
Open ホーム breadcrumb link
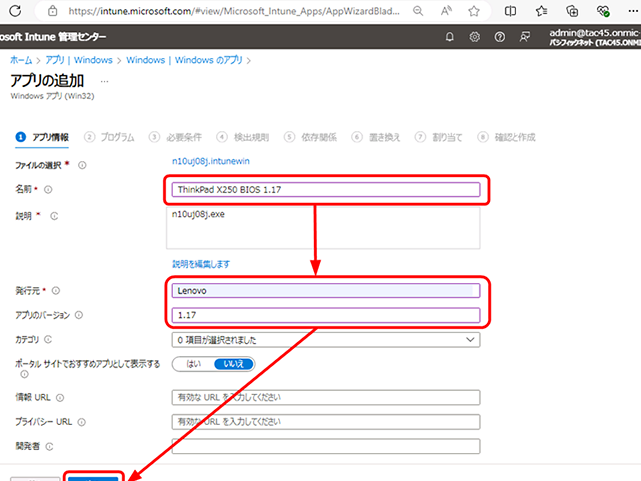coord(21,60)
